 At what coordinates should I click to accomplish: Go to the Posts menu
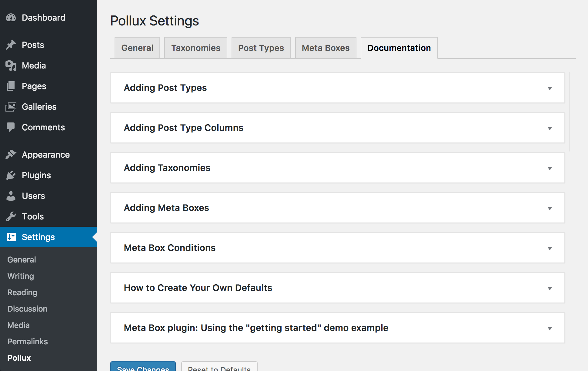[48, 45]
